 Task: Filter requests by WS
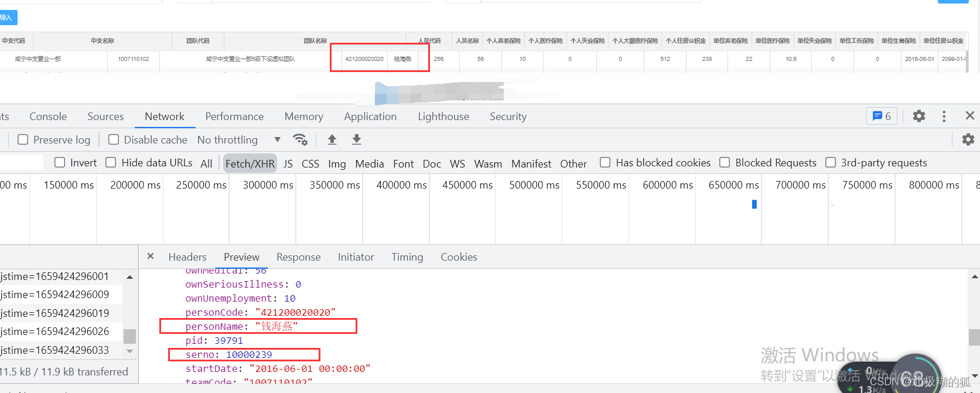[457, 163]
